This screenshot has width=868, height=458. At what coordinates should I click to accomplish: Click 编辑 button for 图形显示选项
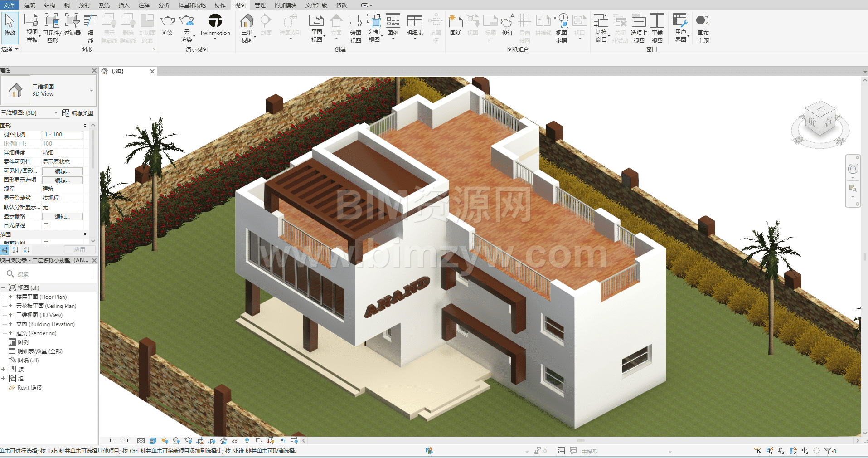click(62, 180)
